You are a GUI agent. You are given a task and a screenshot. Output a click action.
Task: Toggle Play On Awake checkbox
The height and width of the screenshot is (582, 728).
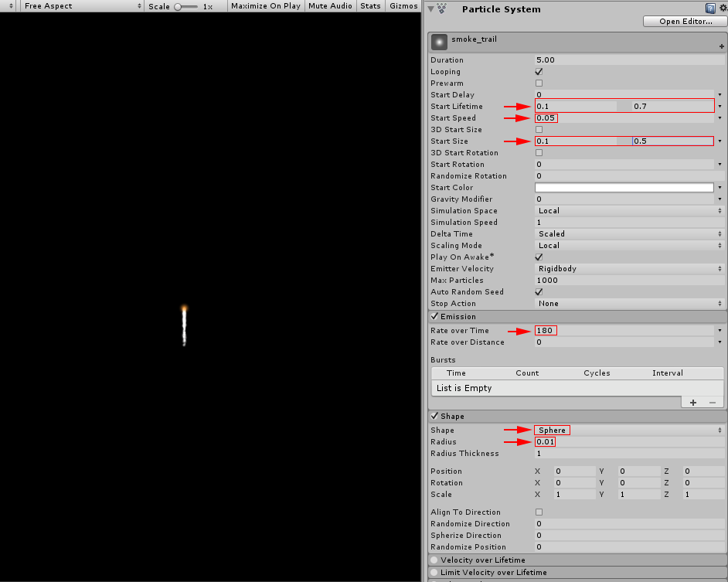(539, 257)
